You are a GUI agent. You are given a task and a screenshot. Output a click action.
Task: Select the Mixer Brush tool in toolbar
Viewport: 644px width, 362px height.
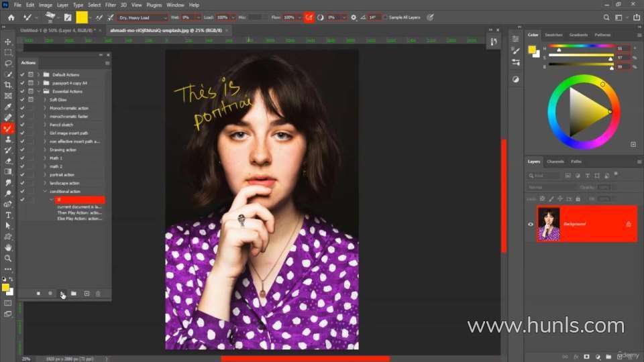(8, 129)
